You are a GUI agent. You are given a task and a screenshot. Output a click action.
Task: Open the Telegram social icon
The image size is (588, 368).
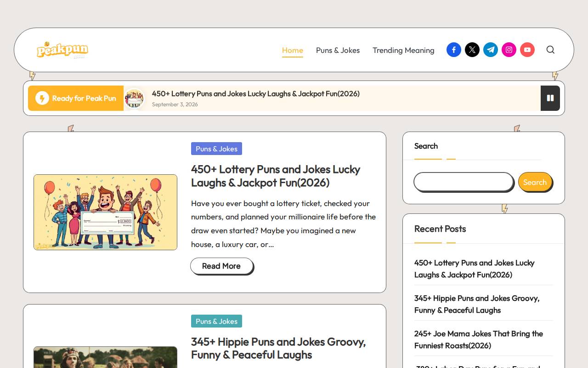pos(490,50)
